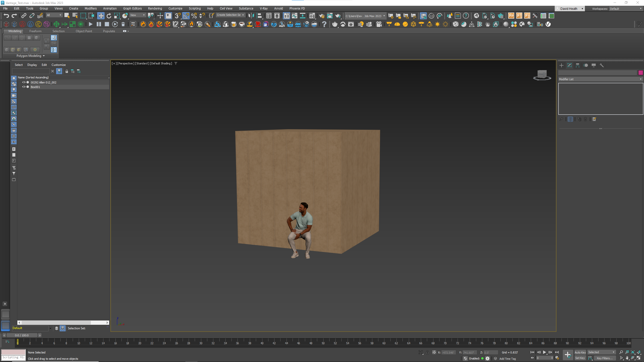Screen dimensions: 644x362
Task: Click the Key Filters button
Action: [605, 358]
